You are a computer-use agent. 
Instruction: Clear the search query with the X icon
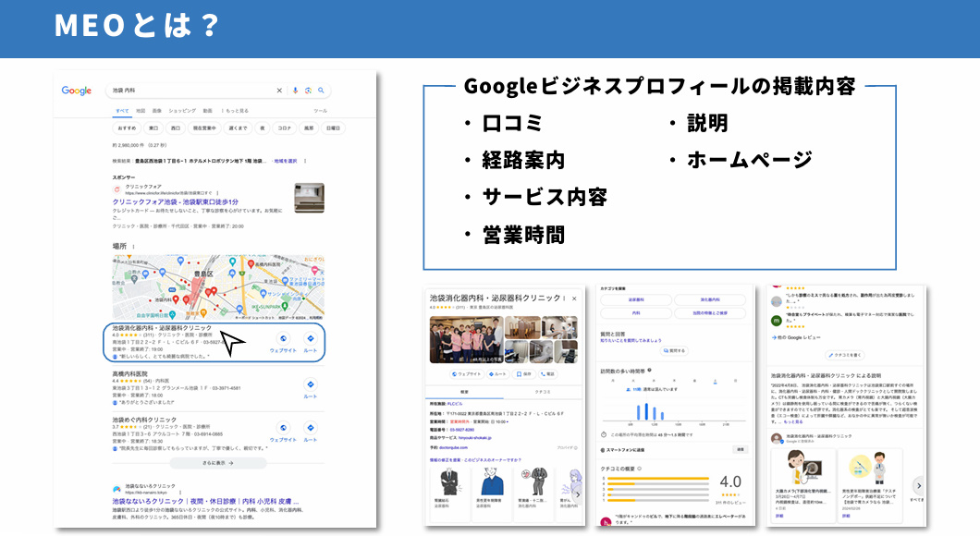point(280,91)
